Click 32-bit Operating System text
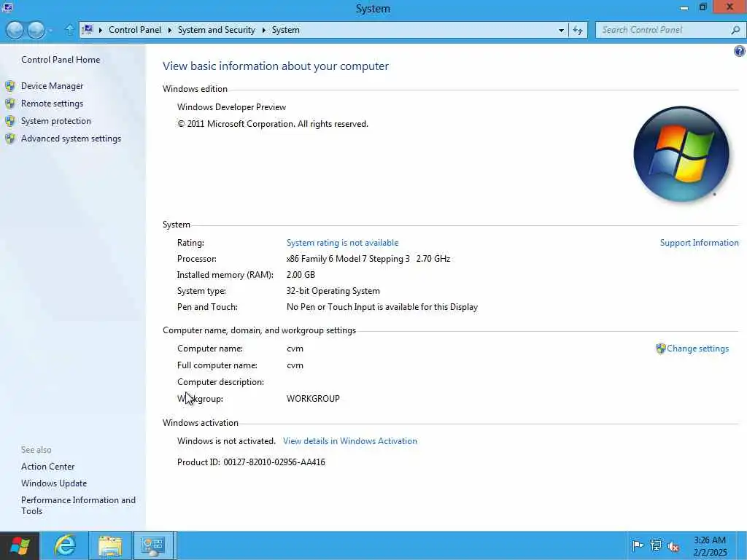Screen dimensions: 747x560 (333, 291)
